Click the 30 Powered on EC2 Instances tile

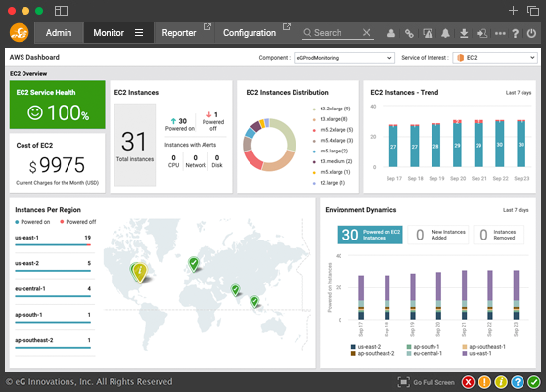coord(370,235)
